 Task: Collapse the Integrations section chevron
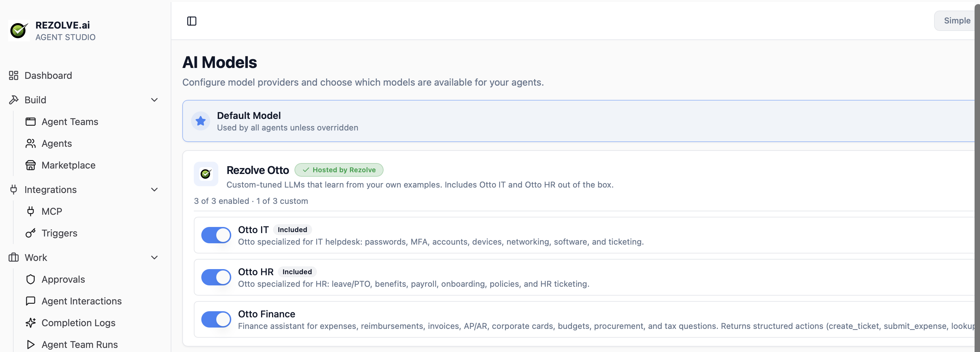click(154, 189)
